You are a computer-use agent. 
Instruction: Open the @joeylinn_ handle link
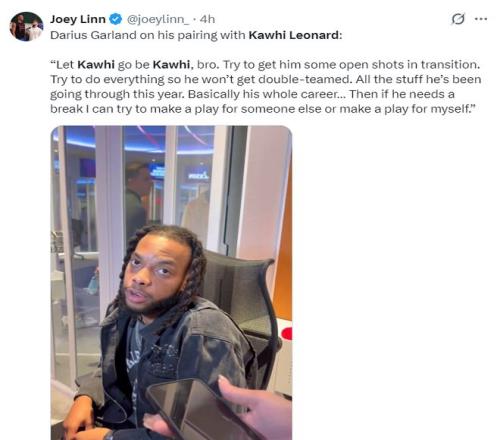158,19
